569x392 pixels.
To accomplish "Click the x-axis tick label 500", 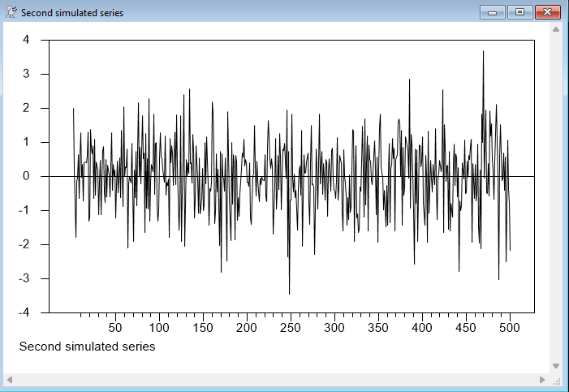I will (510, 327).
